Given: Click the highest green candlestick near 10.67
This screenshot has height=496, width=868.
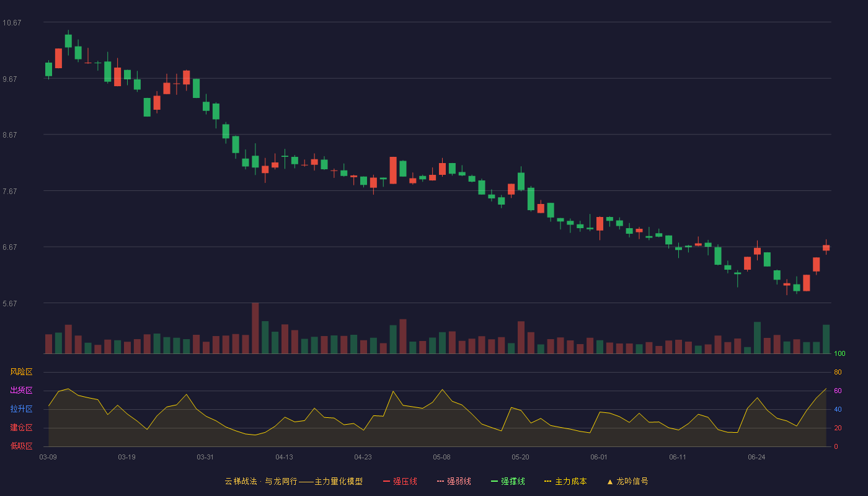Looking at the screenshot, I should (68, 41).
